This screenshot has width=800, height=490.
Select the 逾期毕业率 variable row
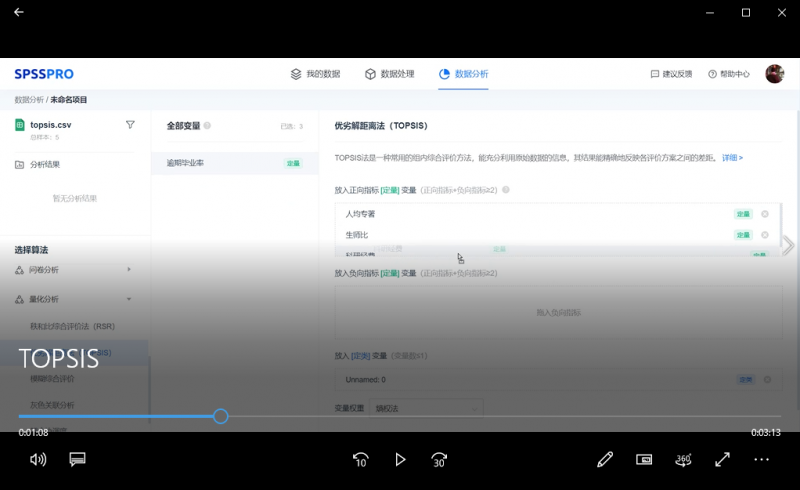(x=235, y=163)
